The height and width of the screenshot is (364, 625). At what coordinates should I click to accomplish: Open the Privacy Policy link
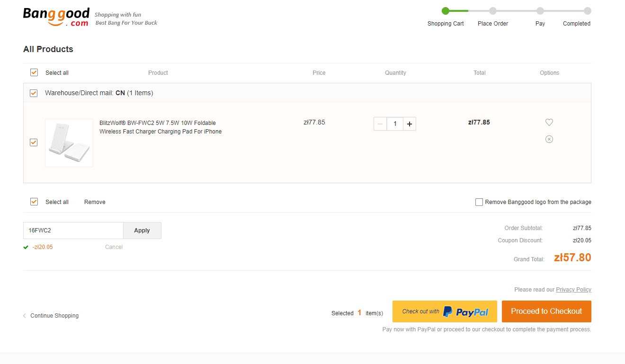pyautogui.click(x=573, y=290)
